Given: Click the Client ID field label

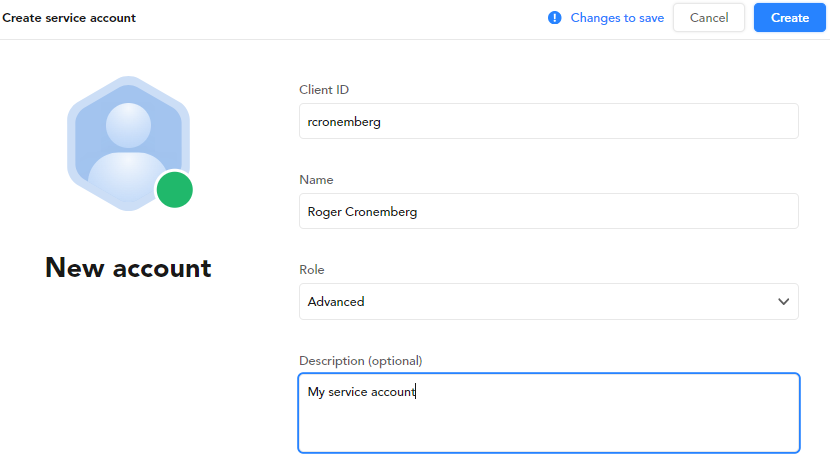Looking at the screenshot, I should [324, 90].
